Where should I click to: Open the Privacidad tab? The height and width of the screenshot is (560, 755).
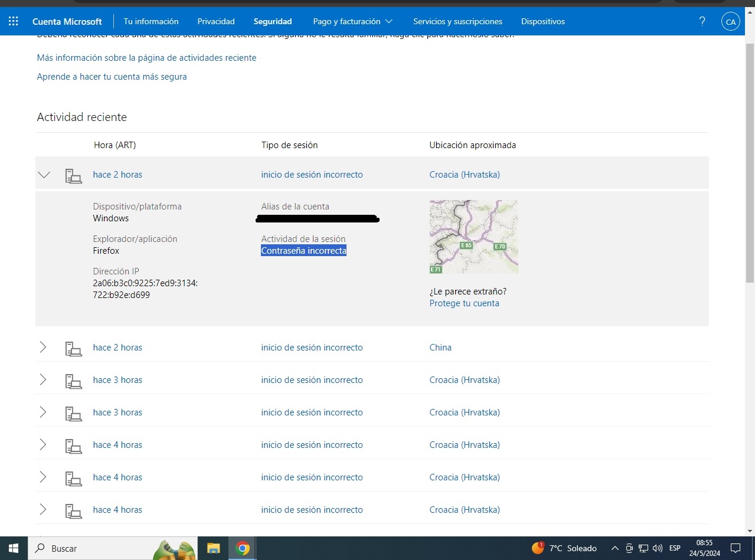point(216,21)
